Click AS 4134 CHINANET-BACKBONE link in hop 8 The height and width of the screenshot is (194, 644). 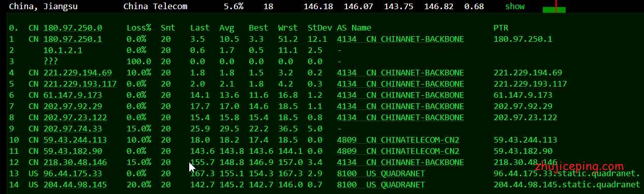400,118
